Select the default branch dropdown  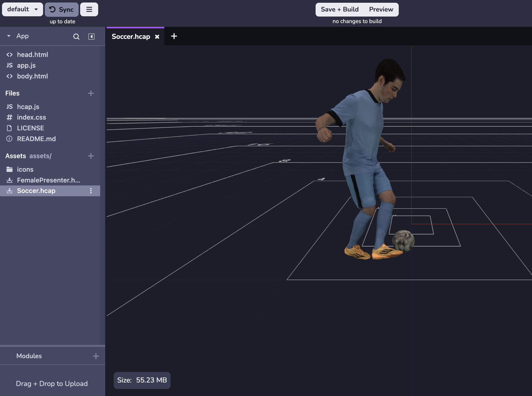coord(22,9)
